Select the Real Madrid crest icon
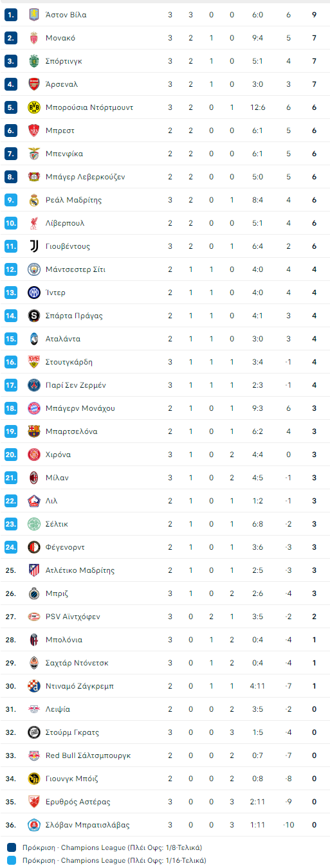The width and height of the screenshot is (330, 868). click(34, 200)
